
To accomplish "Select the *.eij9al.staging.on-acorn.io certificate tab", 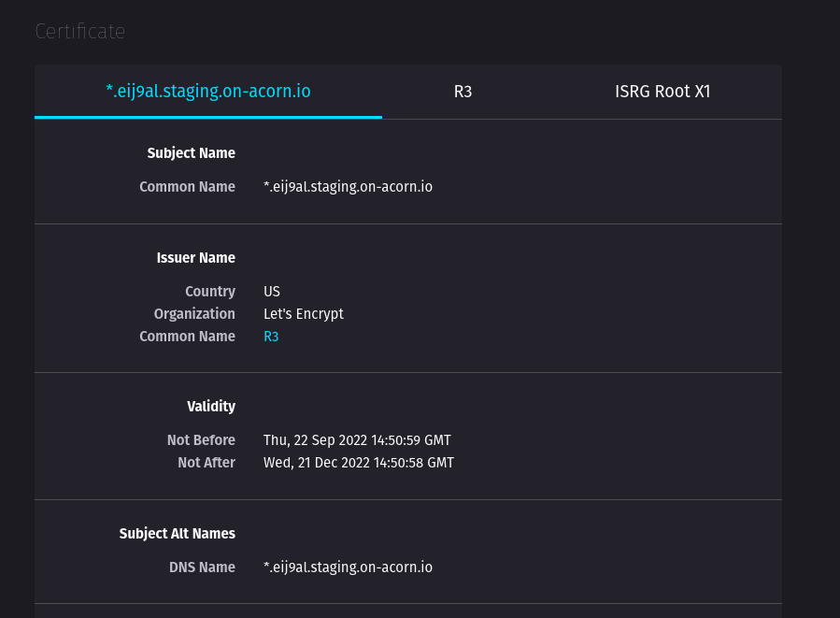I will coord(208,92).
